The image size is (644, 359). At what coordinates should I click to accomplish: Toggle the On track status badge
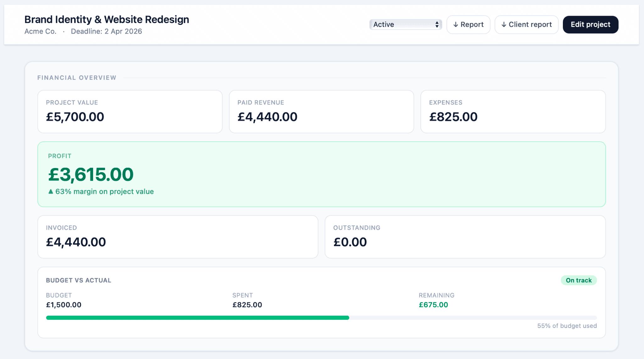[x=579, y=280]
